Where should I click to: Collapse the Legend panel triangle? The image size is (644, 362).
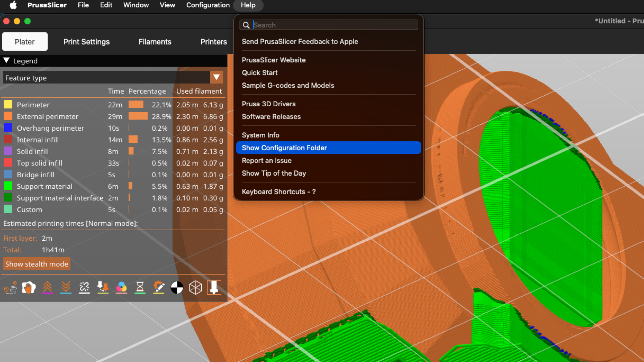click(x=6, y=61)
